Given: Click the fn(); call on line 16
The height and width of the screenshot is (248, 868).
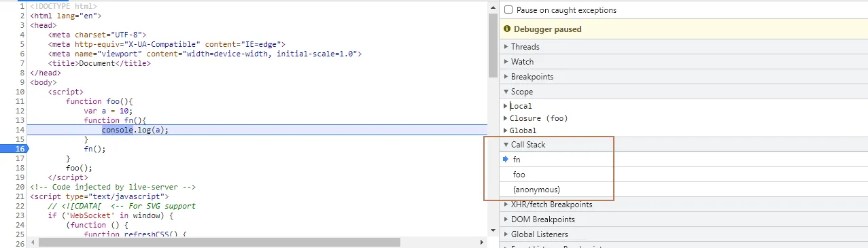Looking at the screenshot, I should click(x=95, y=148).
